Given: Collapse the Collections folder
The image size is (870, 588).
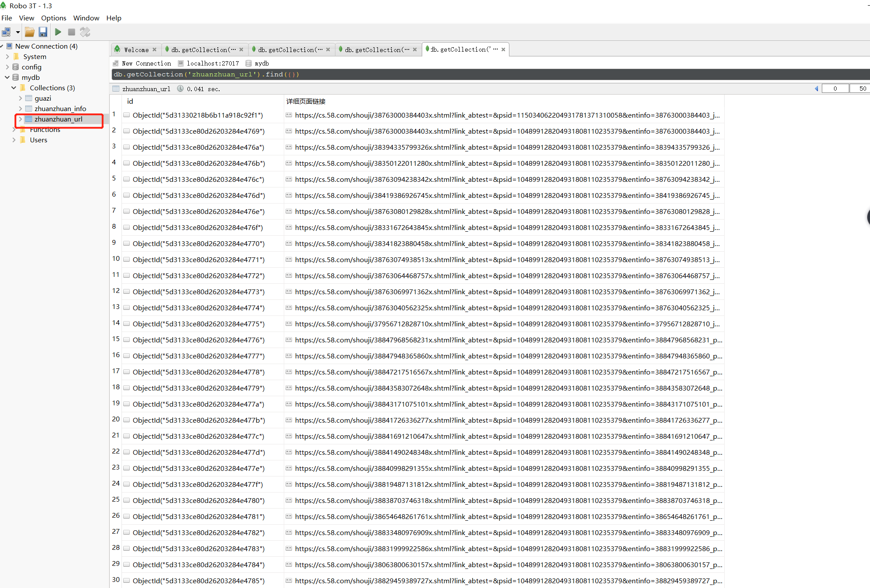Looking at the screenshot, I should click(x=14, y=88).
